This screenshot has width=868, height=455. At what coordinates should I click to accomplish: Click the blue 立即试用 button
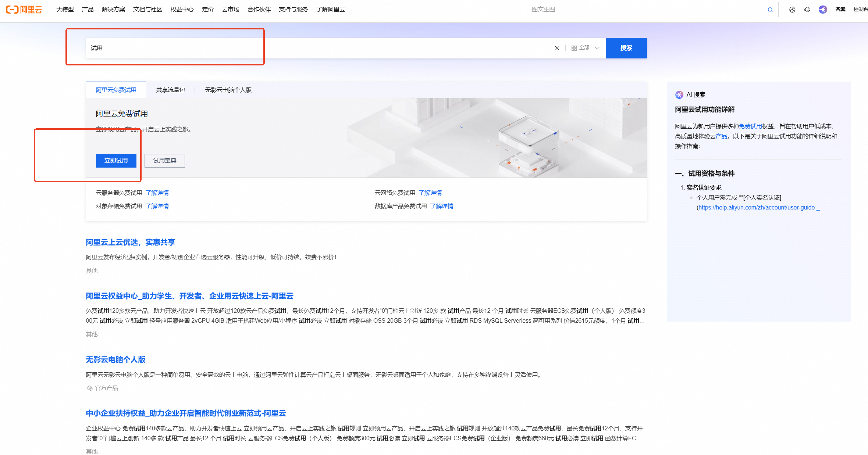click(x=116, y=161)
